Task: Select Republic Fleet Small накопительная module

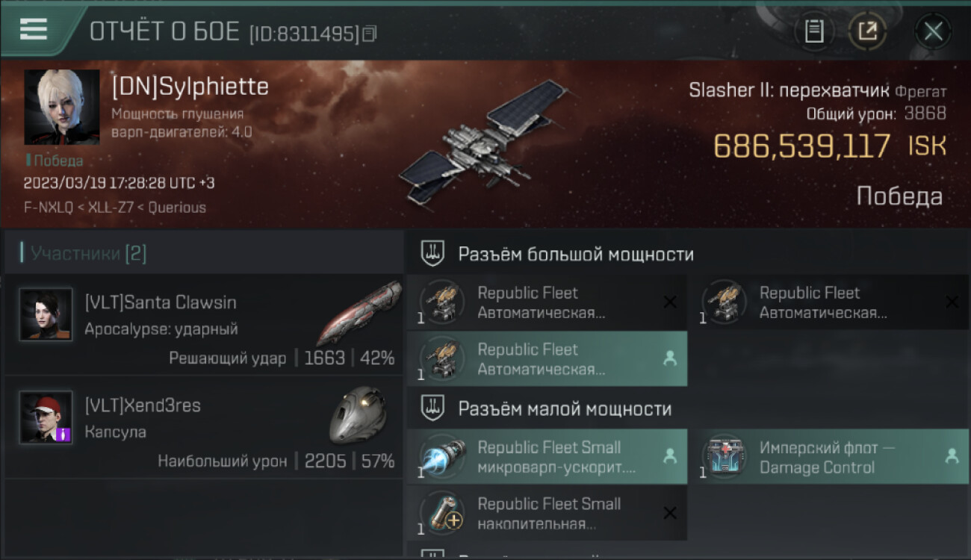Action: pos(547,514)
